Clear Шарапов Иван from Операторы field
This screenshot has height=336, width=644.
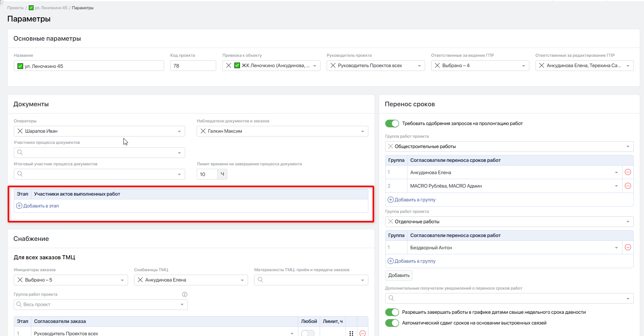click(x=20, y=131)
